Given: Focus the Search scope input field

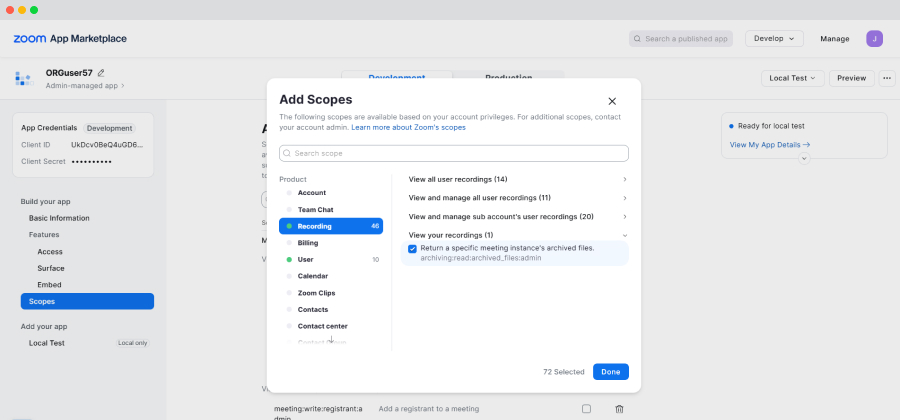Looking at the screenshot, I should [x=453, y=153].
